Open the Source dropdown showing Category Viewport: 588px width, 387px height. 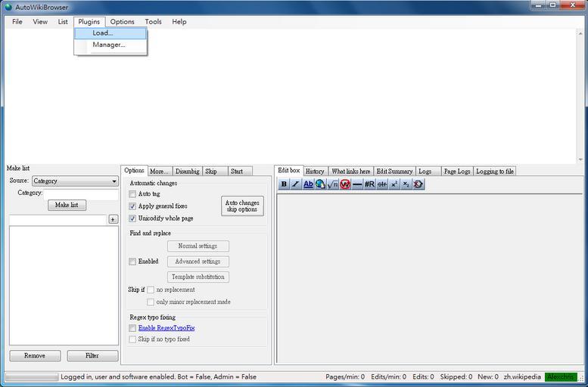coord(75,181)
